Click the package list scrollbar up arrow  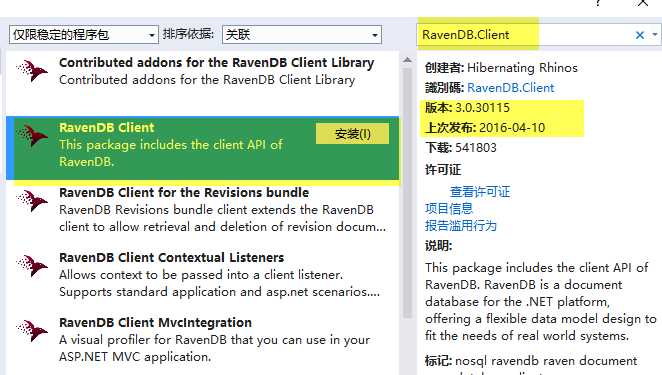[407, 60]
